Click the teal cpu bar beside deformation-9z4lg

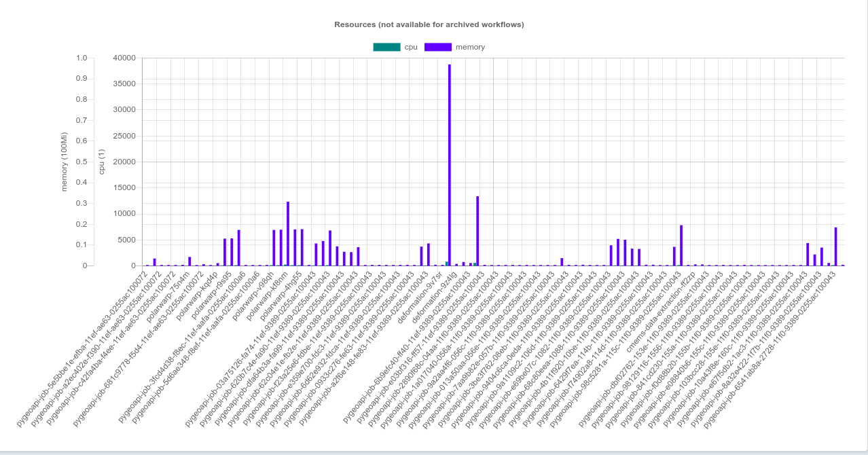[x=446, y=263]
